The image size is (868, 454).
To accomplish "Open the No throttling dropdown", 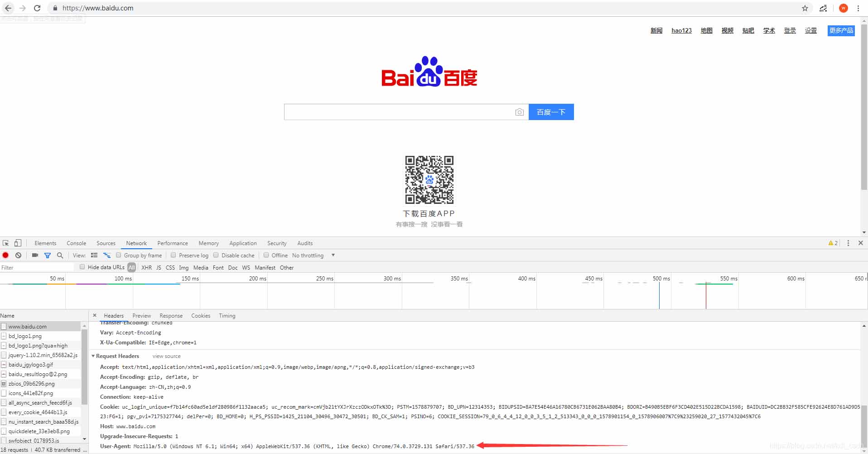I will [x=313, y=256].
